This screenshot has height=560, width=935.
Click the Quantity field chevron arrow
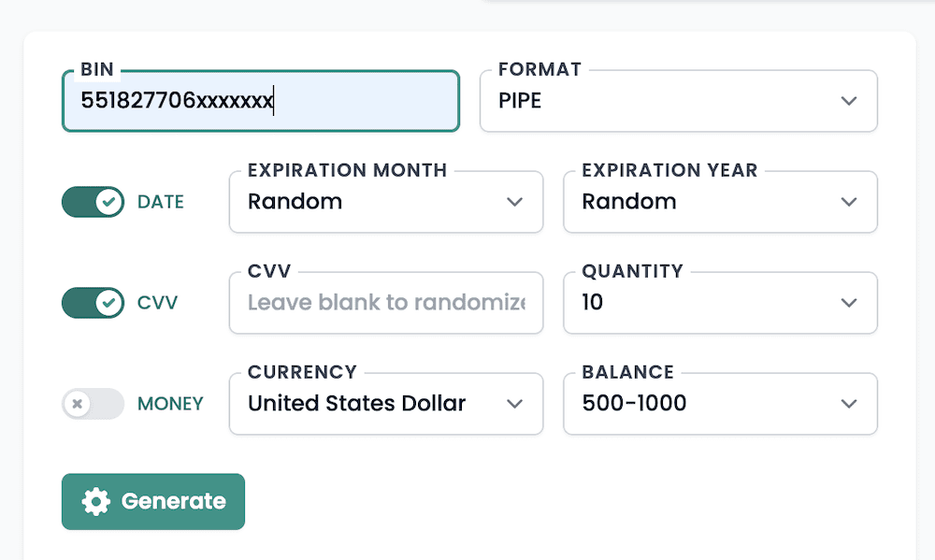tap(849, 303)
